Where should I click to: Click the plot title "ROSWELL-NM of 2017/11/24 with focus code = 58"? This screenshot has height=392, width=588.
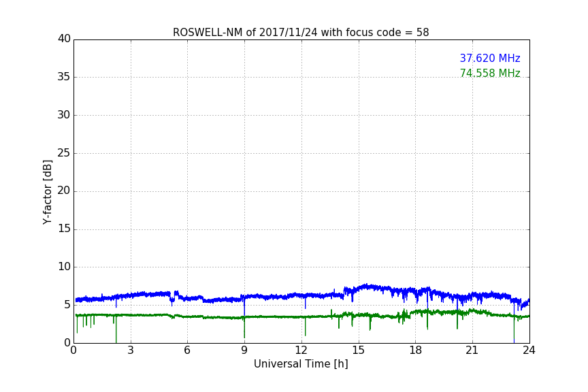point(301,33)
